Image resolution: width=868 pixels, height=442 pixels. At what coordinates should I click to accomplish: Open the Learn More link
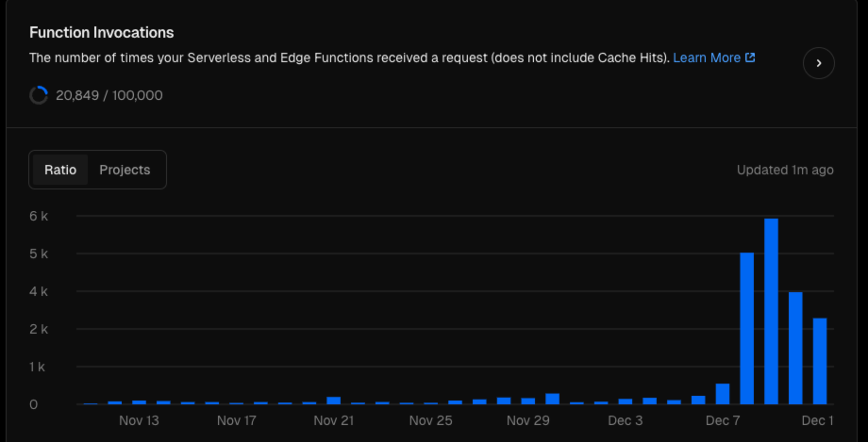pyautogui.click(x=707, y=57)
